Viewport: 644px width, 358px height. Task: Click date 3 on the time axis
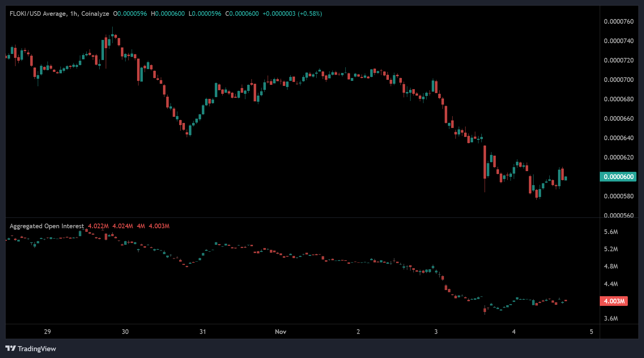pyautogui.click(x=436, y=332)
